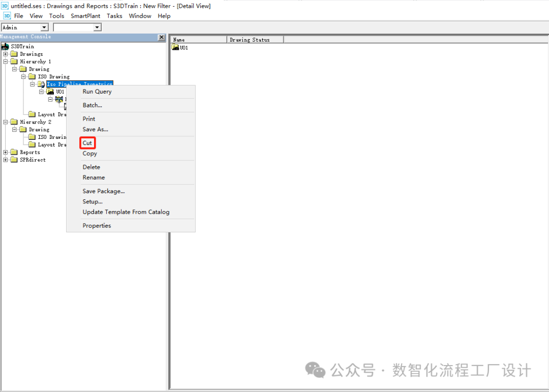Open the View menu

click(36, 16)
